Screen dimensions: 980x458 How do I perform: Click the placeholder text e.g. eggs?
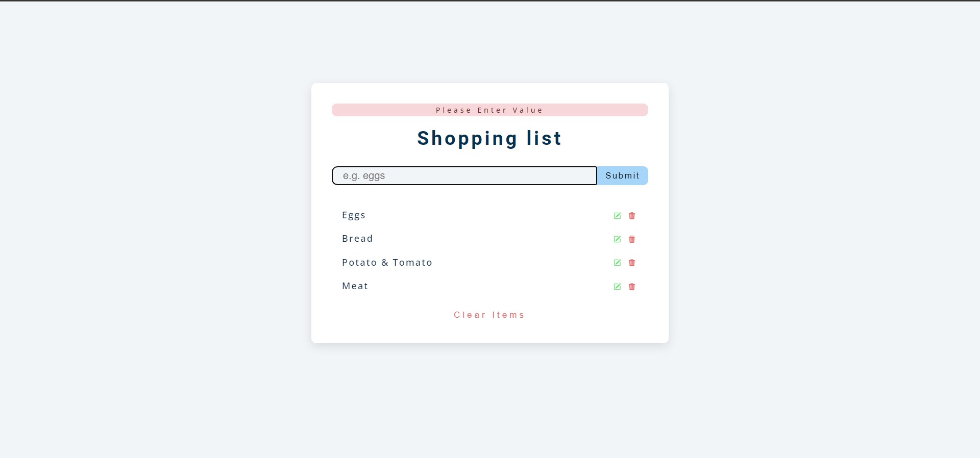tap(364, 175)
